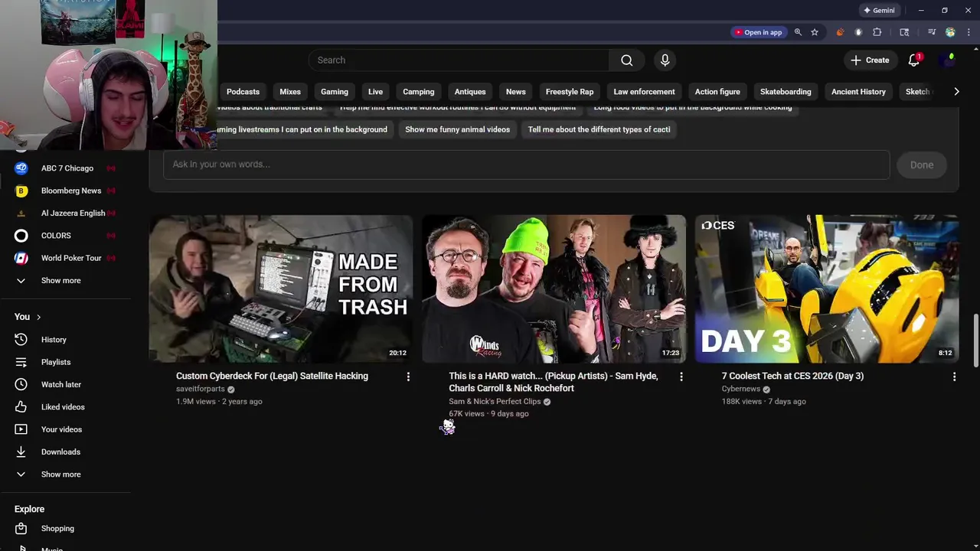Bookmark this page with the star icon
Viewport: 980px width, 551px height.
pos(815,32)
